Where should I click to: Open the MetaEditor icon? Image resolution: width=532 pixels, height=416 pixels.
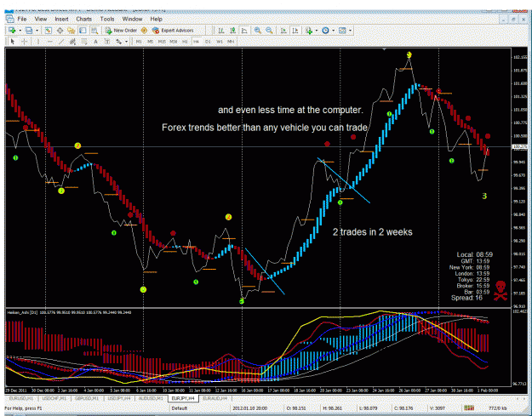point(144,31)
